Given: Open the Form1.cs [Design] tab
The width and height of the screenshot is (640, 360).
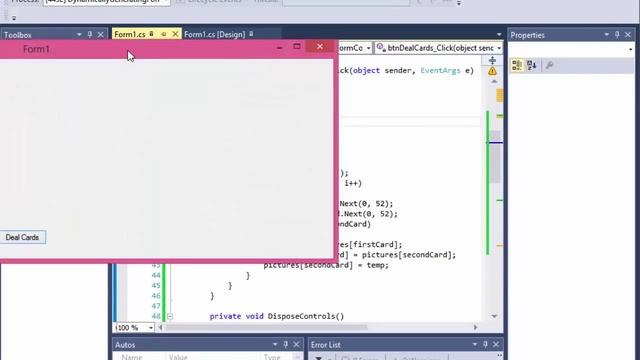Looking at the screenshot, I should (x=214, y=34).
